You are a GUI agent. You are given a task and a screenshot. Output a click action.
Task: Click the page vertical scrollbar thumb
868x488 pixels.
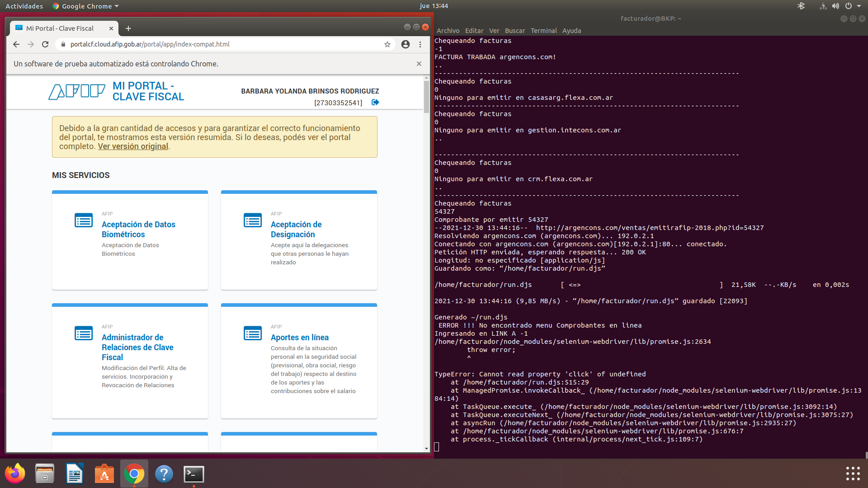point(426,97)
